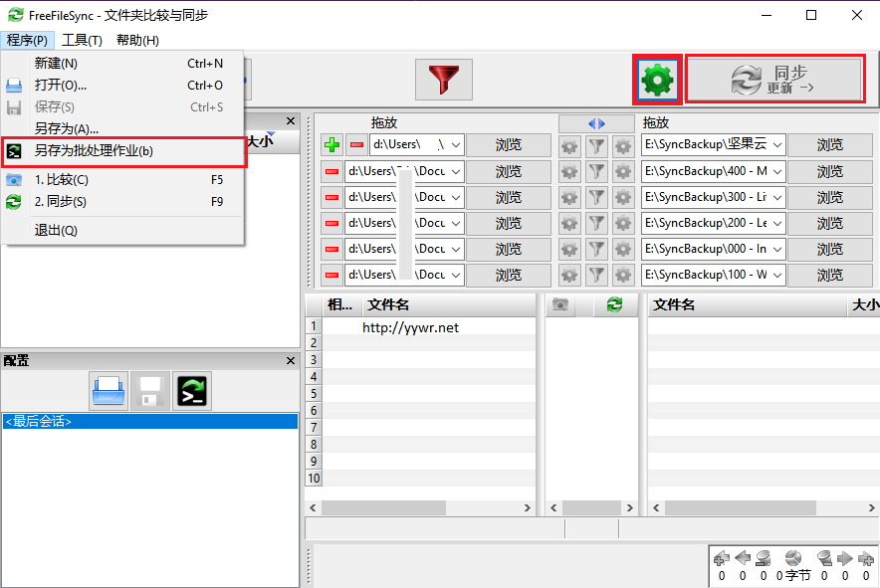
Task: Start the 同步 更新 synchronize button
Action: pos(774,80)
